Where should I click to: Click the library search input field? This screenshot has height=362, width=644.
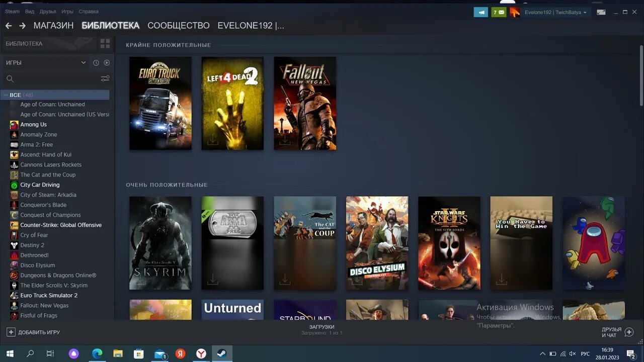click(56, 79)
